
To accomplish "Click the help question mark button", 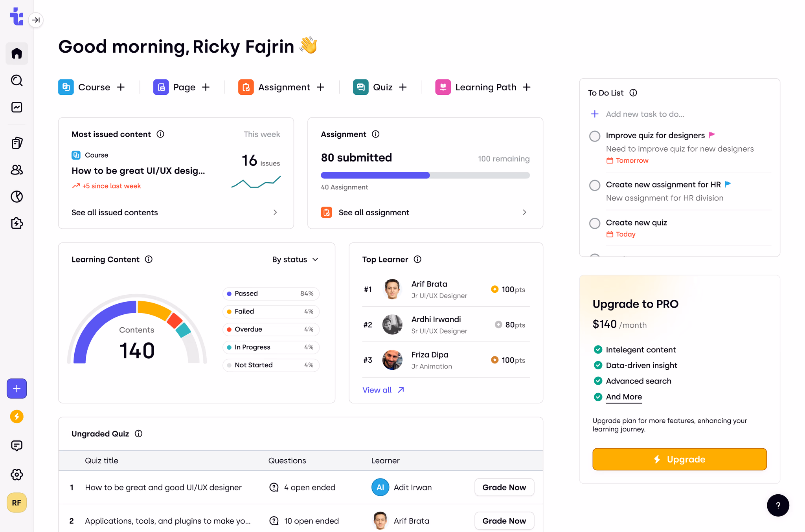I will pos(778,505).
